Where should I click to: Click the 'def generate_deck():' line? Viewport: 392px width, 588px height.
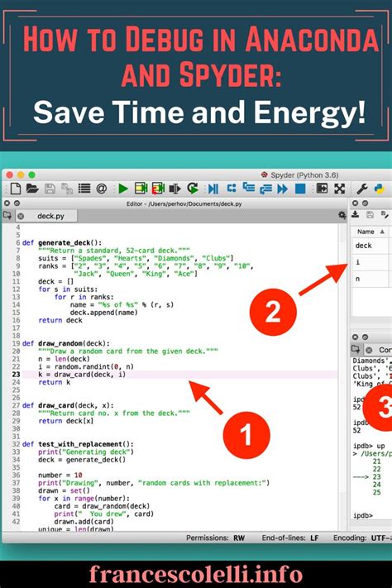[62, 242]
